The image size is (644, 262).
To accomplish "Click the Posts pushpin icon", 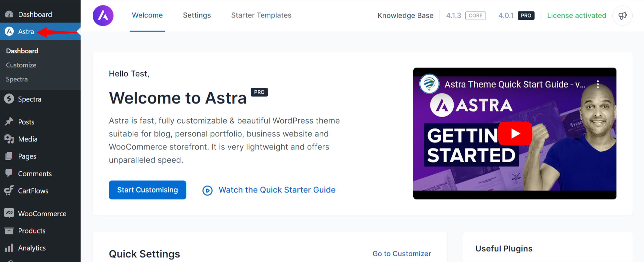I will [9, 122].
